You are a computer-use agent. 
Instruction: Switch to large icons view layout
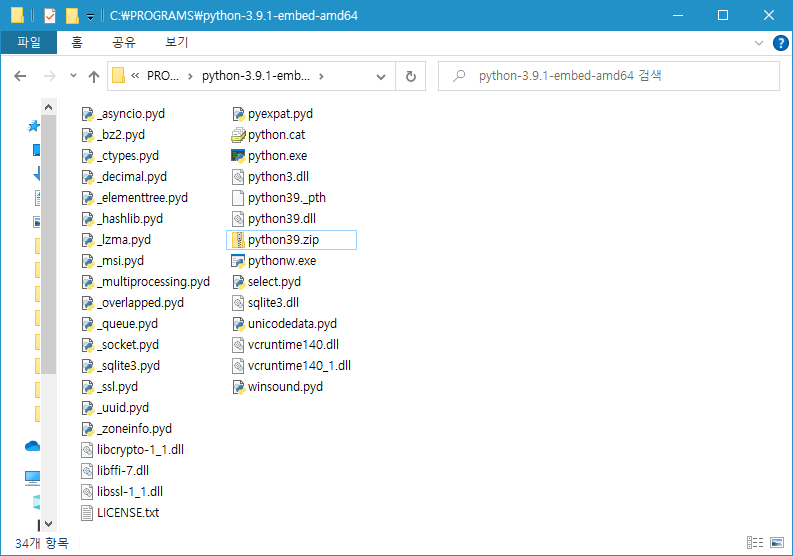point(777,543)
